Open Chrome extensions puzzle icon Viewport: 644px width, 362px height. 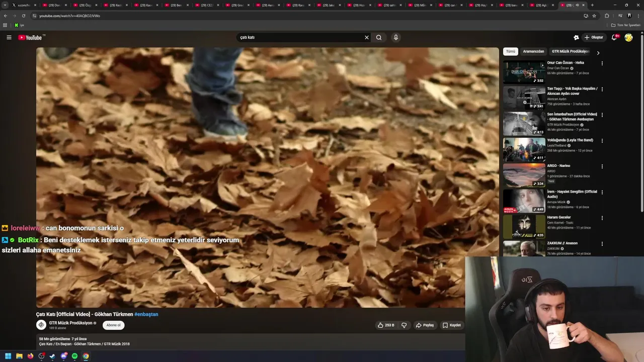(x=607, y=16)
